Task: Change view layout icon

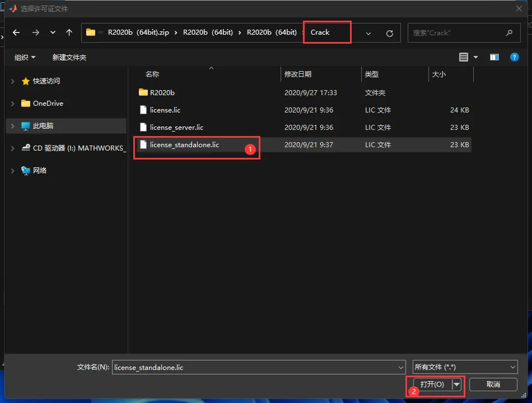Action: (464, 57)
